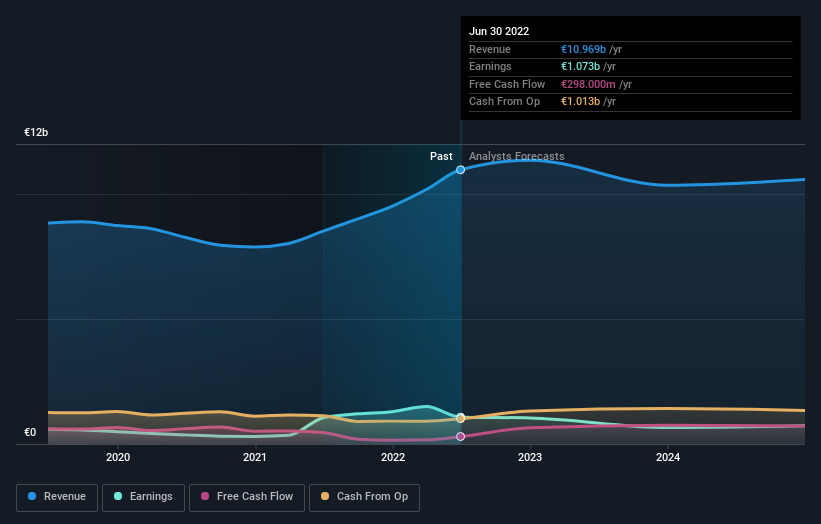The width and height of the screenshot is (821, 524).
Task: Click the Cash From Op marker at Jun 2022
Action: point(460,418)
